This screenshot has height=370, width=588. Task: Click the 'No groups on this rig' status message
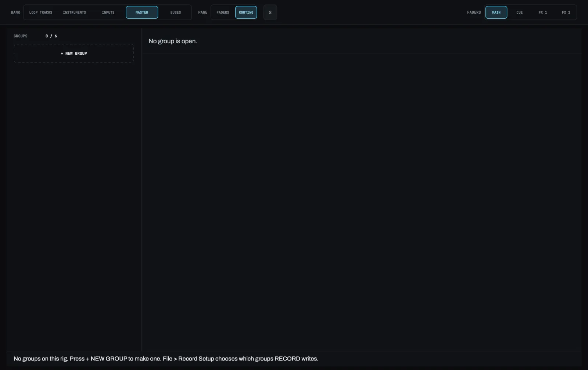pos(166,359)
